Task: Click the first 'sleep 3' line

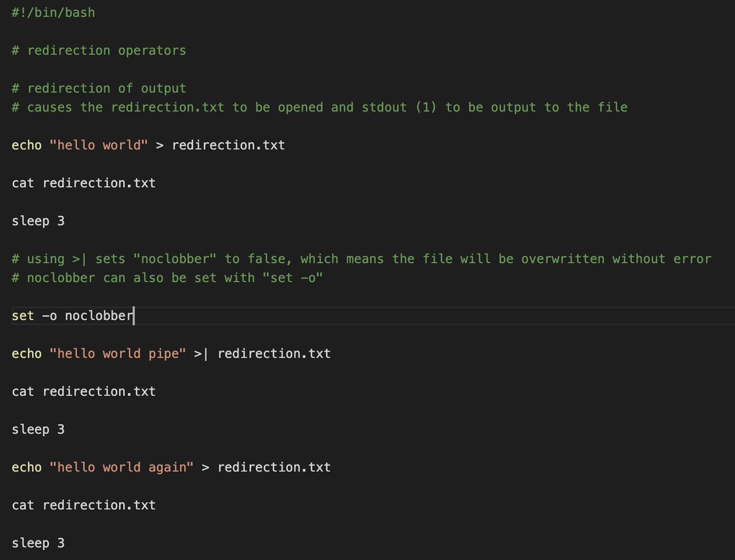Action: 38,221
